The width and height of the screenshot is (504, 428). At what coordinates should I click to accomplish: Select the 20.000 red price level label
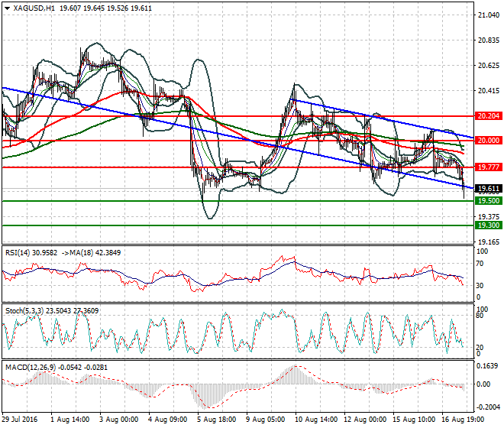pyautogui.click(x=488, y=141)
